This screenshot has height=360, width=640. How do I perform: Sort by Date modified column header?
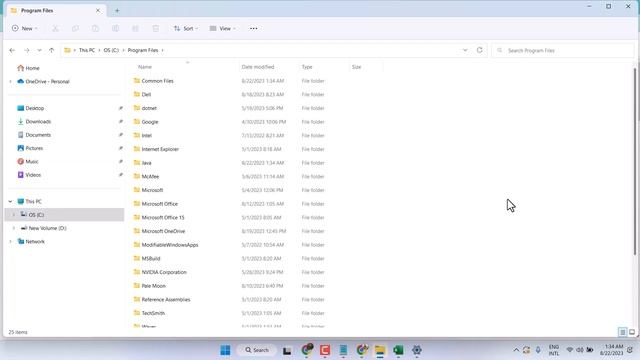pos(258,67)
